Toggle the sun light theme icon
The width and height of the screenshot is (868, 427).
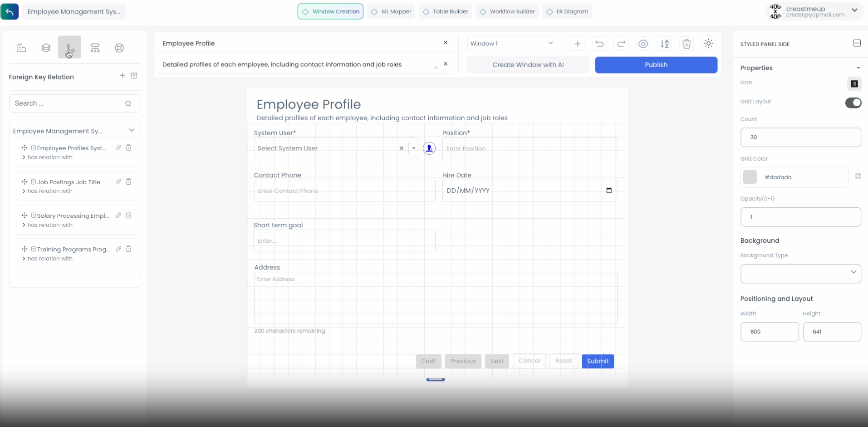pos(708,44)
